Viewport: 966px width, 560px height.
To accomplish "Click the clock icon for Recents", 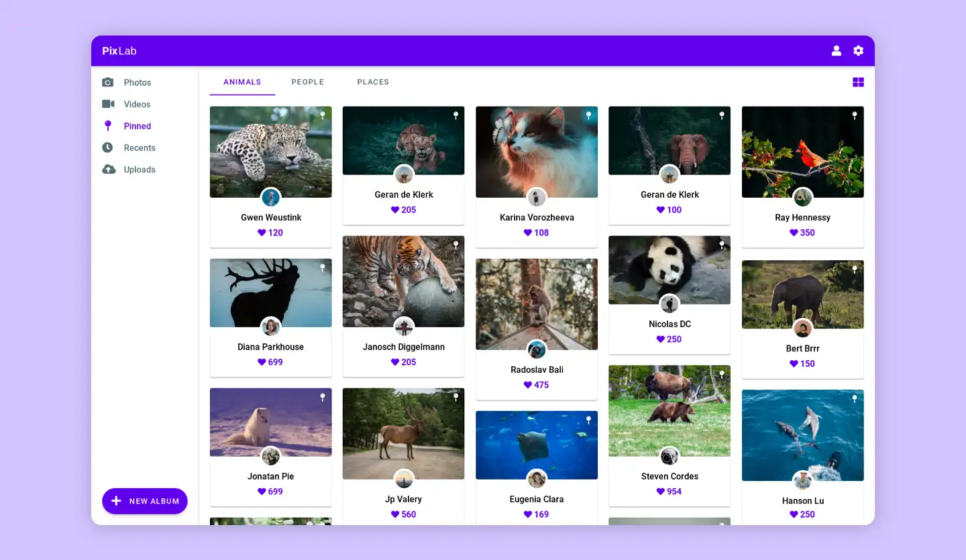I will click(107, 148).
